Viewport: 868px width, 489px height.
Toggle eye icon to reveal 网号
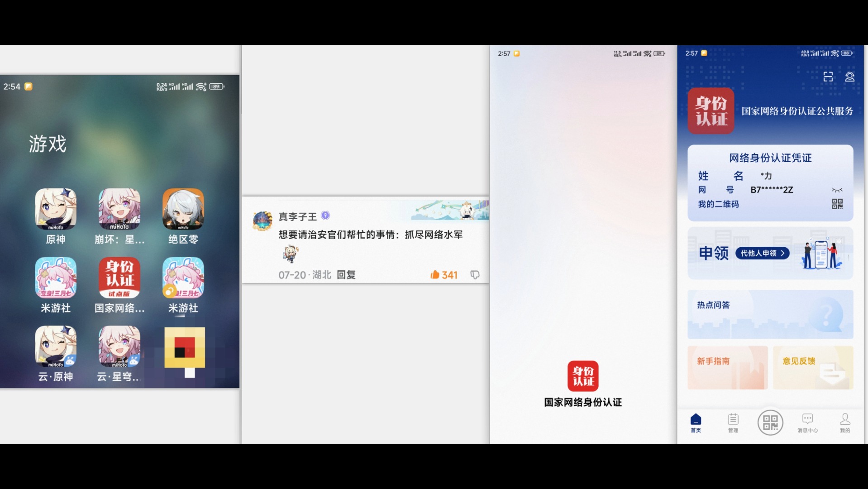(x=837, y=190)
